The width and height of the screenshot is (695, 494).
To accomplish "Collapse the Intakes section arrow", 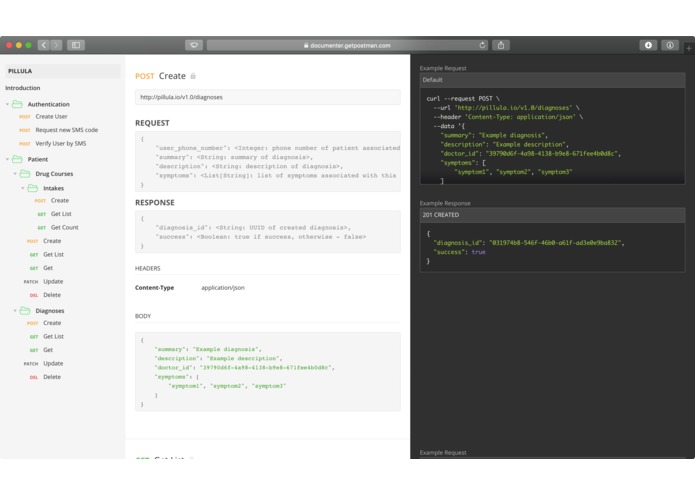I will (x=23, y=188).
